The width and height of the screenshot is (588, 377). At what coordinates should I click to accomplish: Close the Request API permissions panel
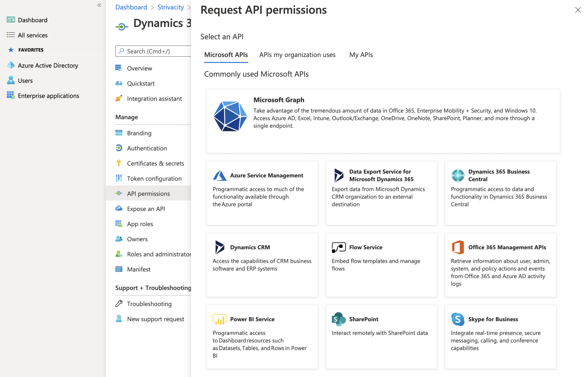(578, 10)
